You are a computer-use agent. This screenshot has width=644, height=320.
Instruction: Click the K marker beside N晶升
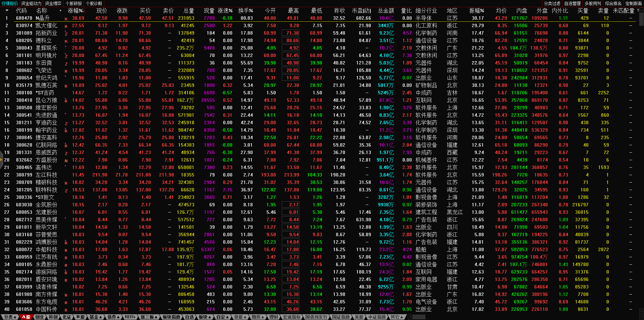pyautogui.click(x=66, y=19)
